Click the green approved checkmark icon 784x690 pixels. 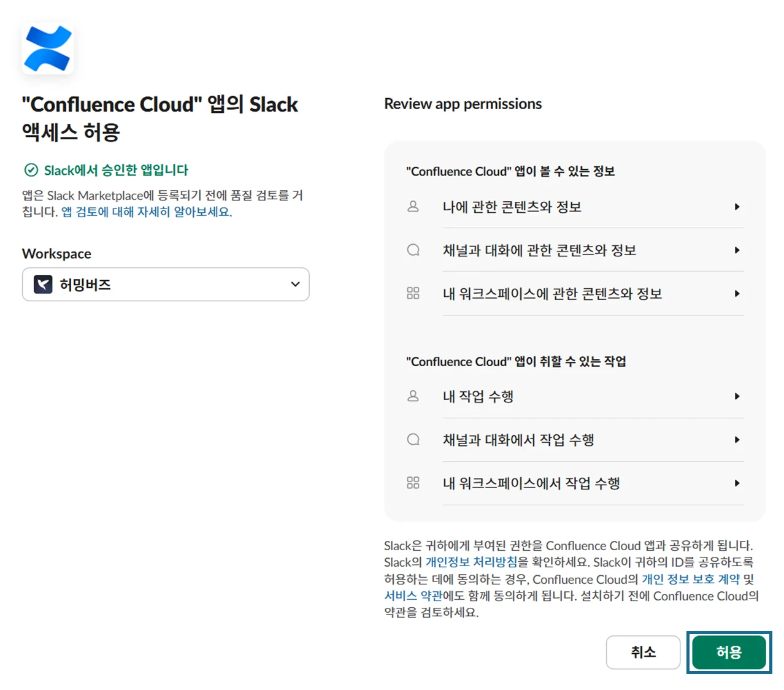tap(31, 170)
